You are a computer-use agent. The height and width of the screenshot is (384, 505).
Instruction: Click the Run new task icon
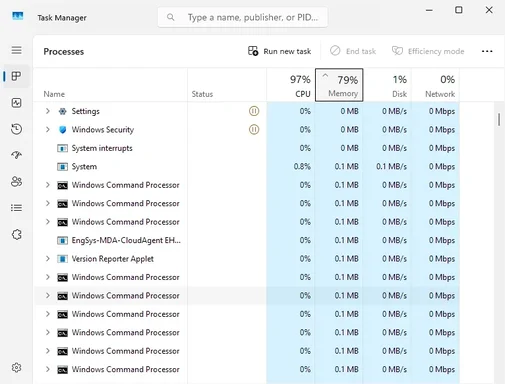point(253,51)
